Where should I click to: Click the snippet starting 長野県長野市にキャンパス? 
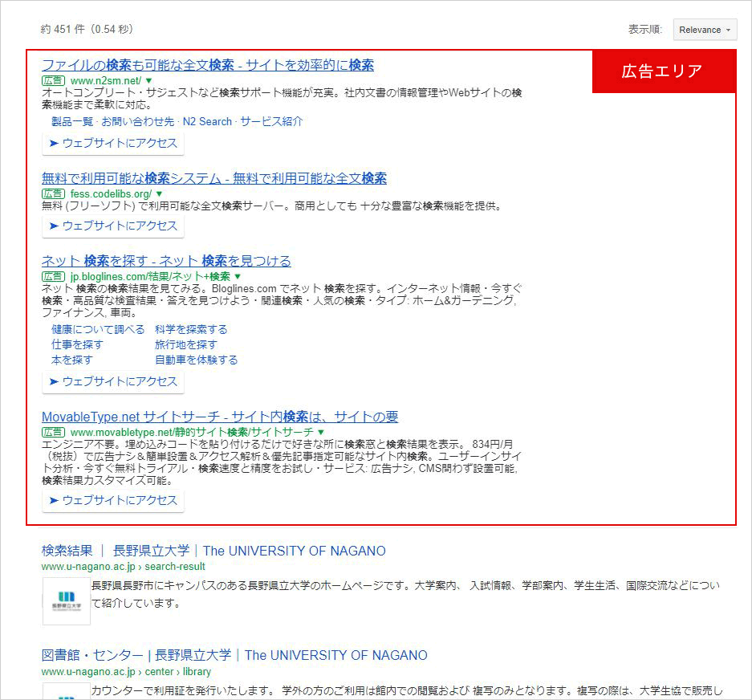406,595
